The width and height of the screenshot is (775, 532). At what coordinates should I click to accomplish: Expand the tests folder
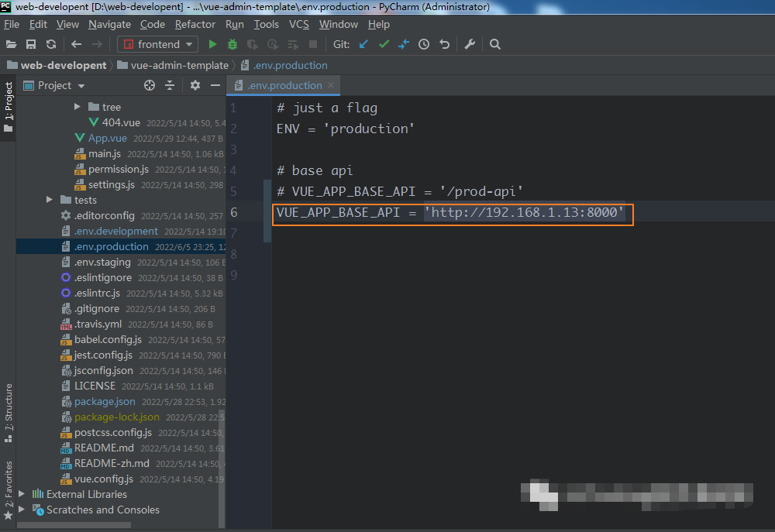50,200
